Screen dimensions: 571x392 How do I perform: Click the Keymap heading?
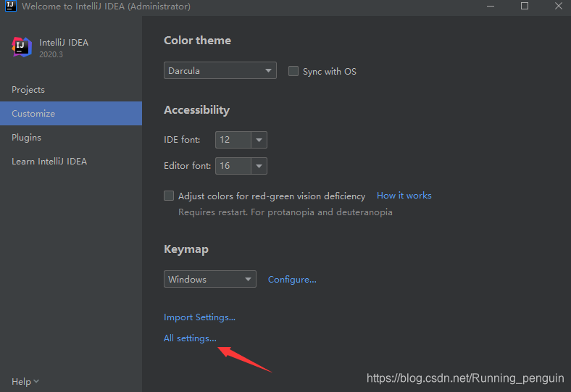pos(186,249)
